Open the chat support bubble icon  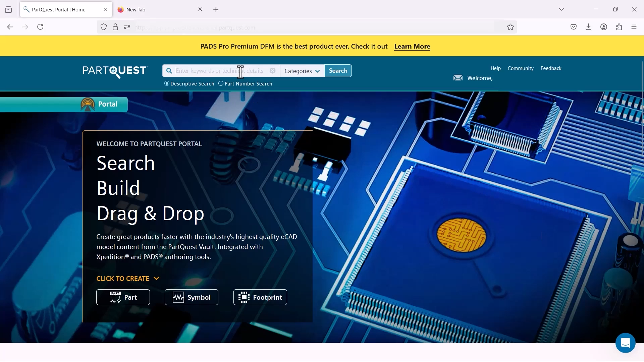click(x=625, y=343)
